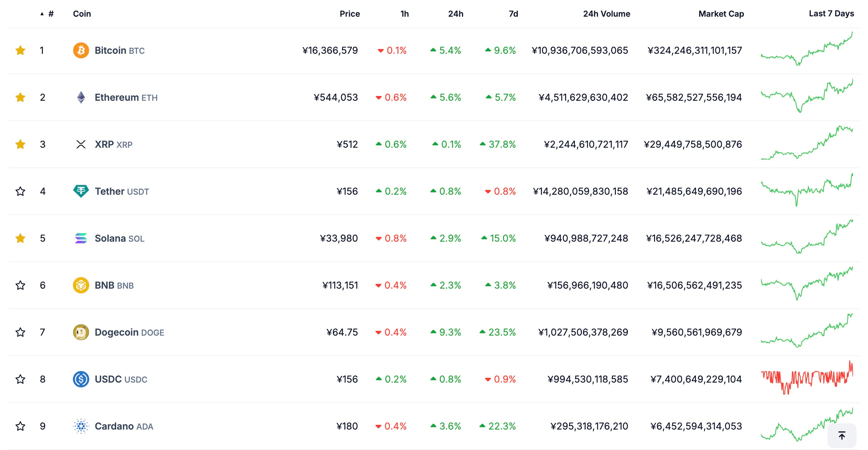Viewport: 868px width, 450px height.
Task: Toggle the XRP favorite star
Action: (x=20, y=144)
